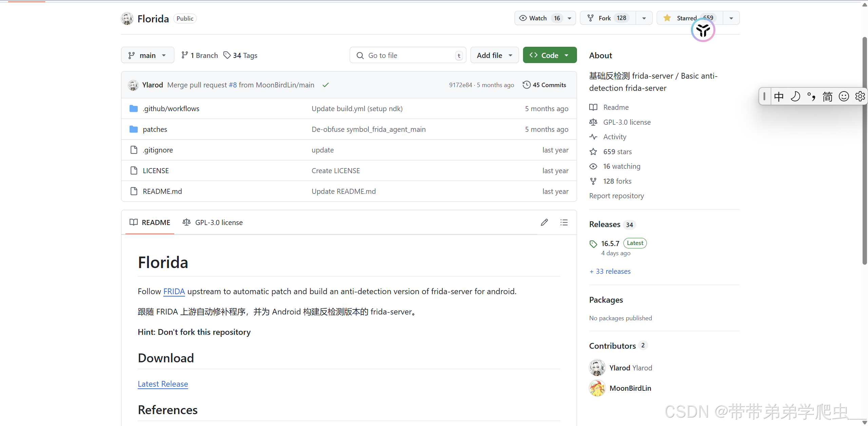Expand the Watch notifications dropdown arrow
The height and width of the screenshot is (426, 868).
570,18
